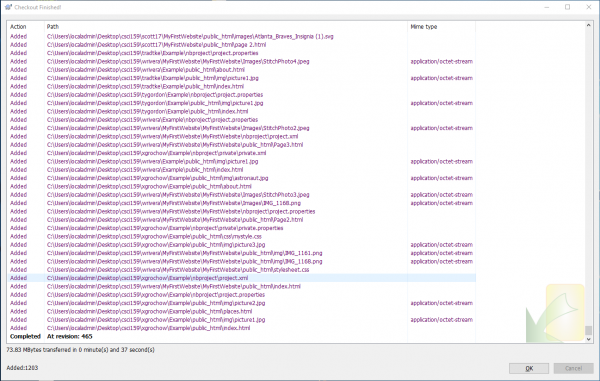Select the astronaut.jpg path row
Screen dimensions: 600x381
pos(242,178)
